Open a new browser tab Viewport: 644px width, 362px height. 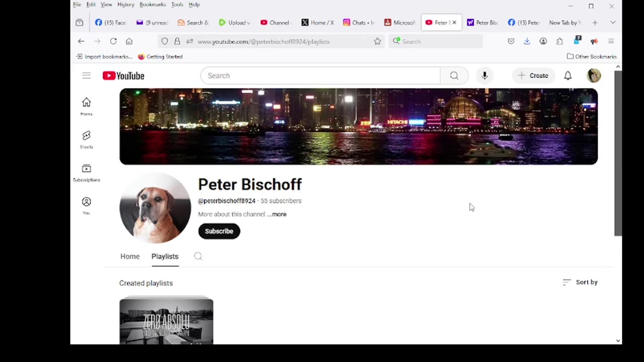pos(595,23)
